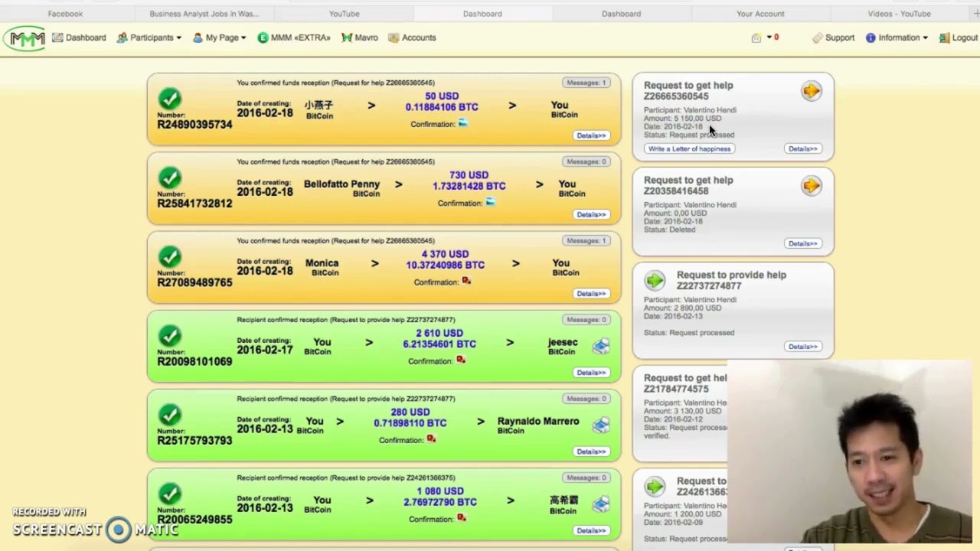Screen dimensions: 980x551
Task: Click orange arrow on request Z26665360545
Action: tap(811, 91)
